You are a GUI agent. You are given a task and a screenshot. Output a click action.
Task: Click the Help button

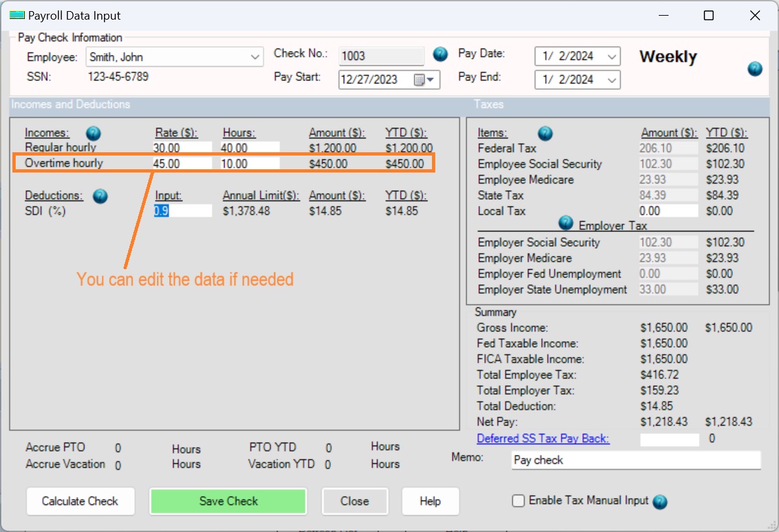click(430, 501)
